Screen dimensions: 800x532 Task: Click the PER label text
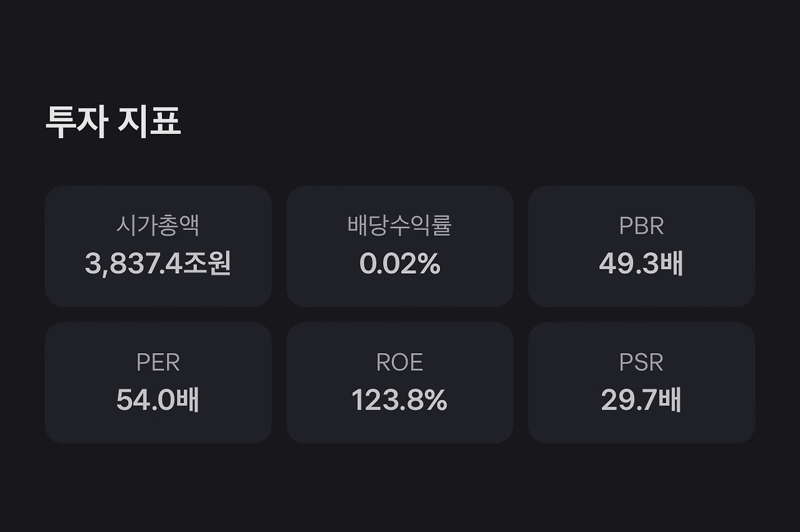pos(158,363)
